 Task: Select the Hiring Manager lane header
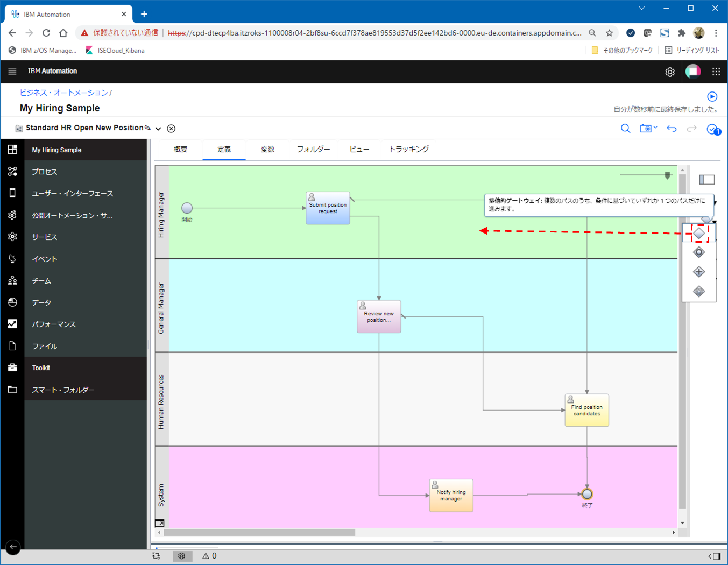coord(162,212)
